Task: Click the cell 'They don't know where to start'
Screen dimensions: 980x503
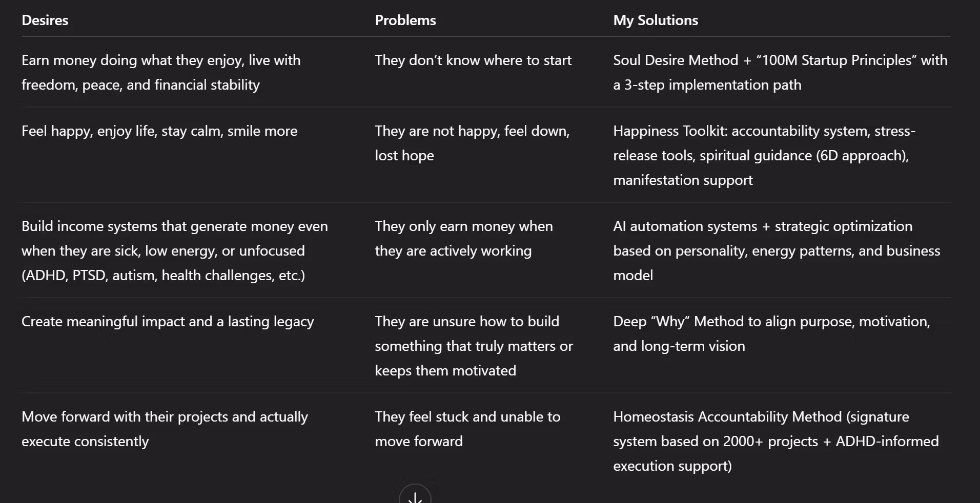Action: click(x=473, y=60)
